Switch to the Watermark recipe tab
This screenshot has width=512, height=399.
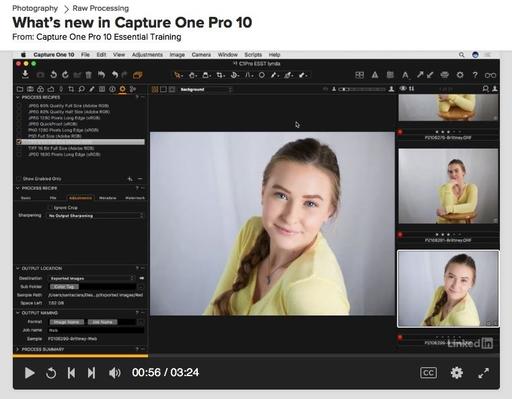(x=135, y=198)
